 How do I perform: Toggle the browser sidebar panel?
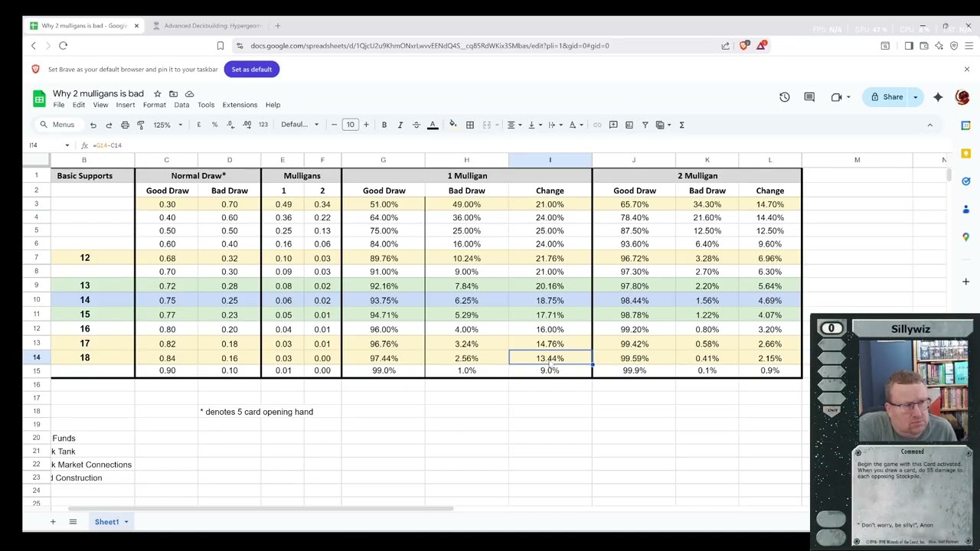[909, 46]
